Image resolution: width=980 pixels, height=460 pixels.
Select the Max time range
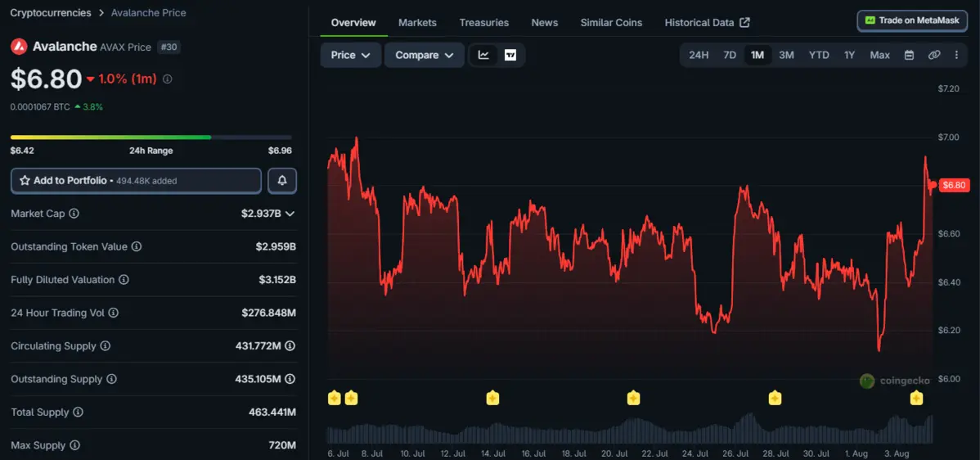coord(879,55)
